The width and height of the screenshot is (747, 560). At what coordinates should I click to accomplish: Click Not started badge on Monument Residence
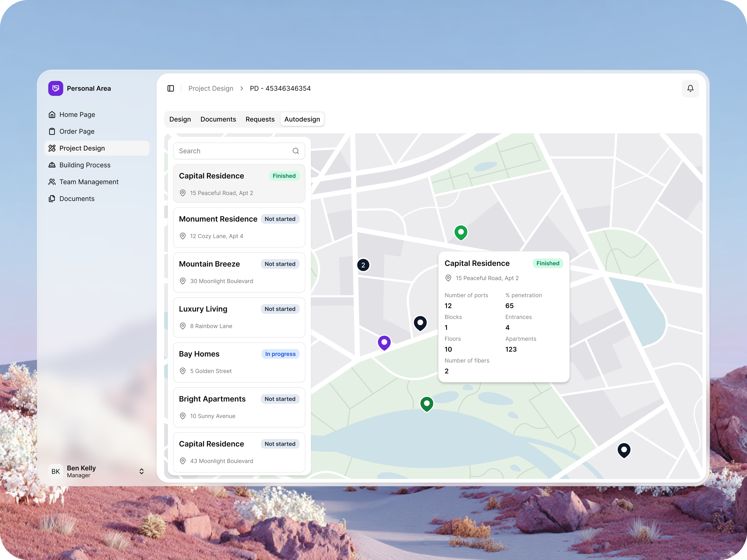pyautogui.click(x=280, y=219)
